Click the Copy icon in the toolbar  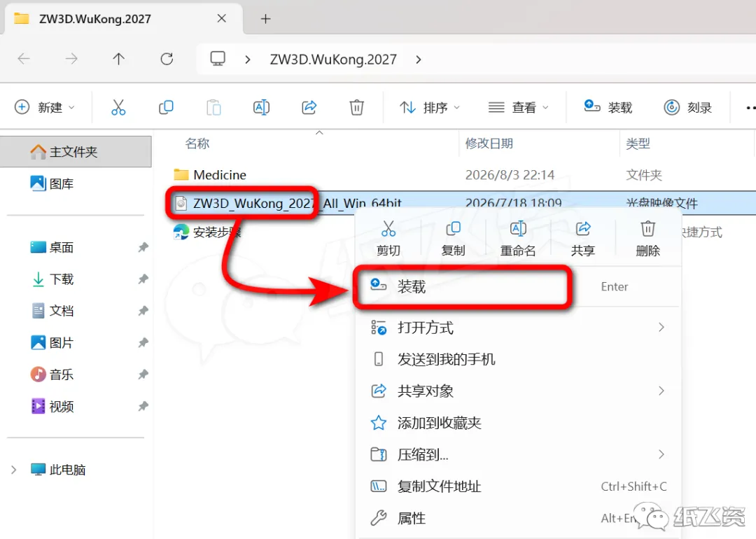click(x=166, y=107)
